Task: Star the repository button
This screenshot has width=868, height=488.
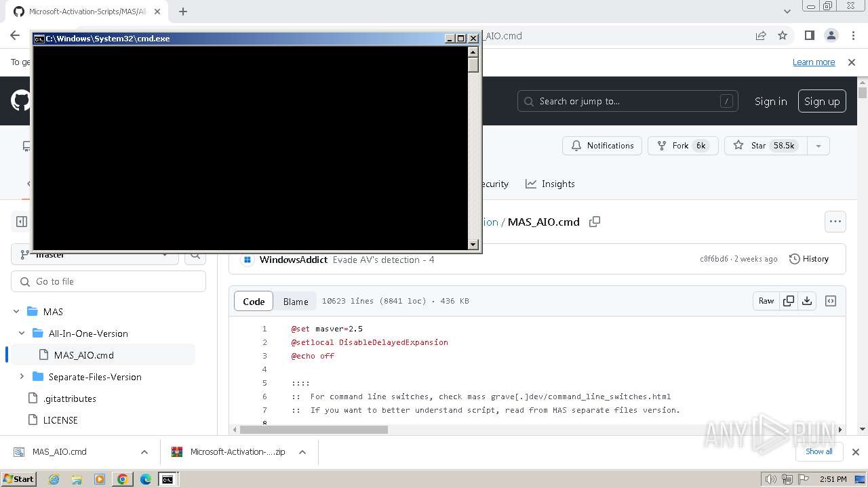Action: (766, 146)
